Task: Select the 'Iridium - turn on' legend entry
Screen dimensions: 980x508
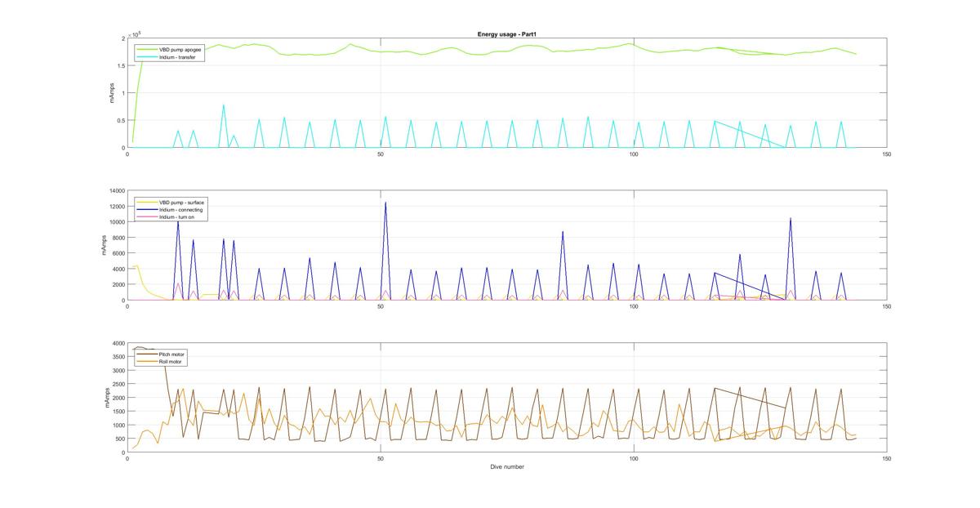Action: (178, 217)
